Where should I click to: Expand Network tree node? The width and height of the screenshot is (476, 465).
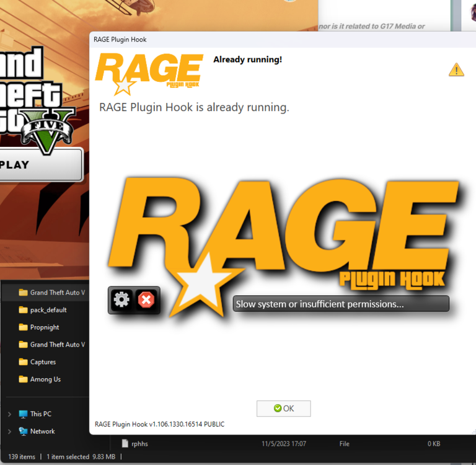9,432
